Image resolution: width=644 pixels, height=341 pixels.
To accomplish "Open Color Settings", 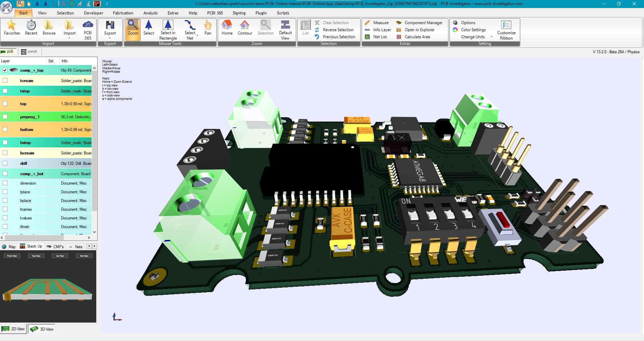I will (471, 30).
